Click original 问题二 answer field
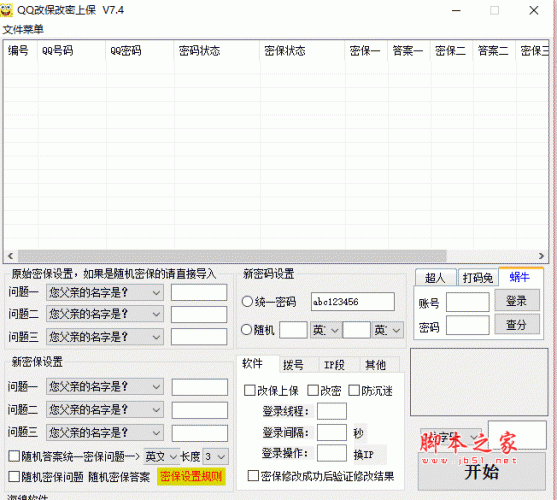 pyautogui.click(x=199, y=315)
